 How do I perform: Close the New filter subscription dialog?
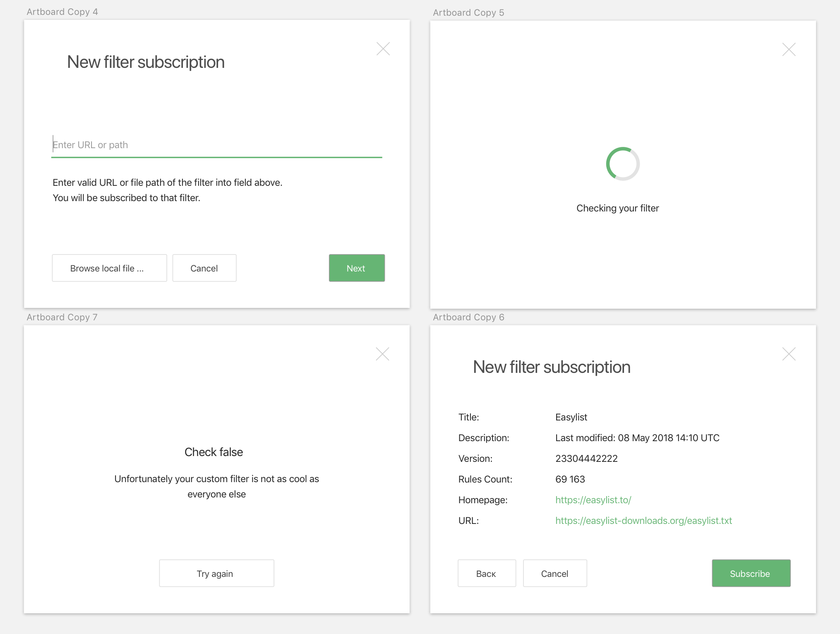tap(383, 48)
